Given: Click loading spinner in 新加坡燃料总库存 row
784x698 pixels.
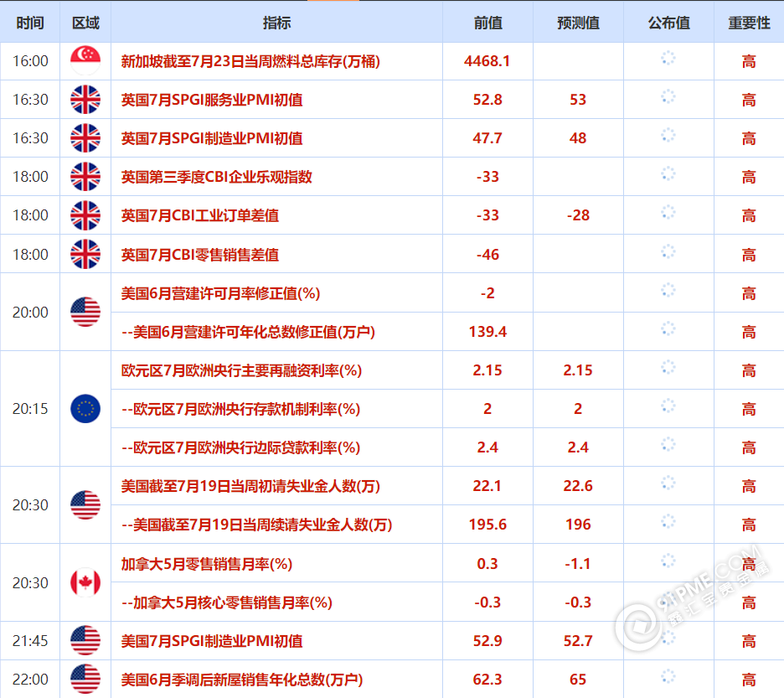Looking at the screenshot, I should point(668,59).
